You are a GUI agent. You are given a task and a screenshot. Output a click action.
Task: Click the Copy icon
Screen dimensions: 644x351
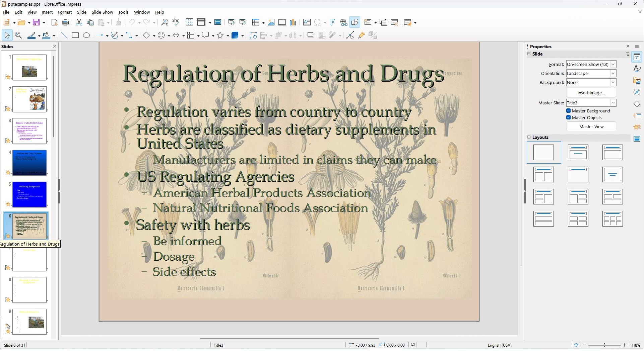pyautogui.click(x=90, y=22)
